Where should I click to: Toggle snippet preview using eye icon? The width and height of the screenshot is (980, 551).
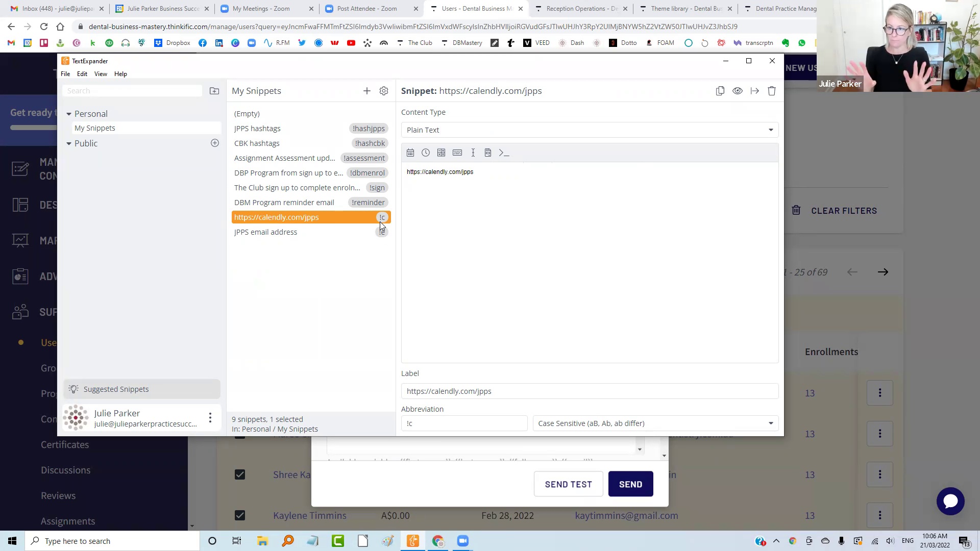(738, 91)
